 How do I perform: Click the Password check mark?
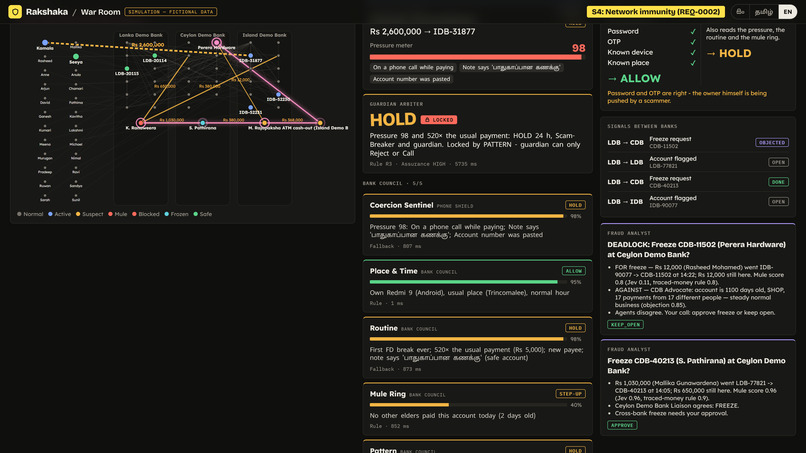[x=693, y=31]
